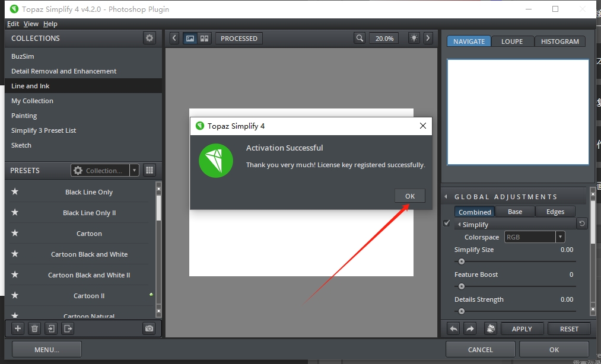
Task: Open the Help menu
Action: click(50, 24)
